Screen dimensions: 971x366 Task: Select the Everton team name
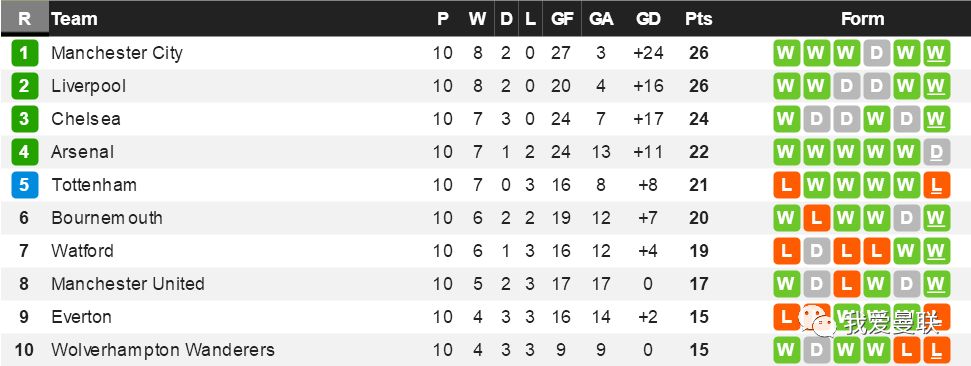81,316
